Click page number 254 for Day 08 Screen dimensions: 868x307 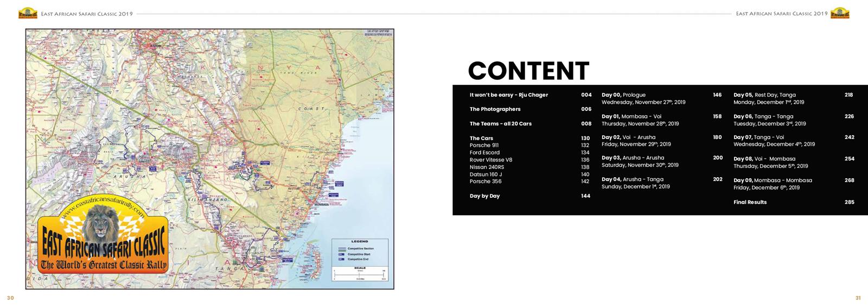point(850,159)
